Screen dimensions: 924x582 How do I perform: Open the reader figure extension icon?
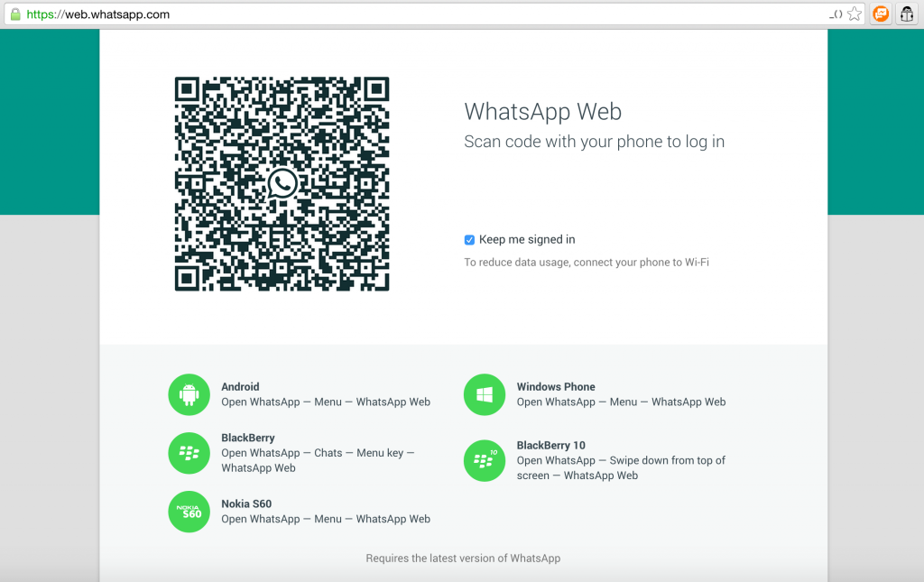coord(907,14)
